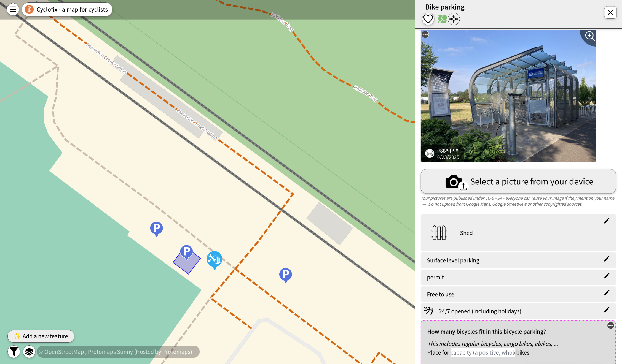Edit the permit access answer
This screenshot has height=364, width=622.
[607, 276]
